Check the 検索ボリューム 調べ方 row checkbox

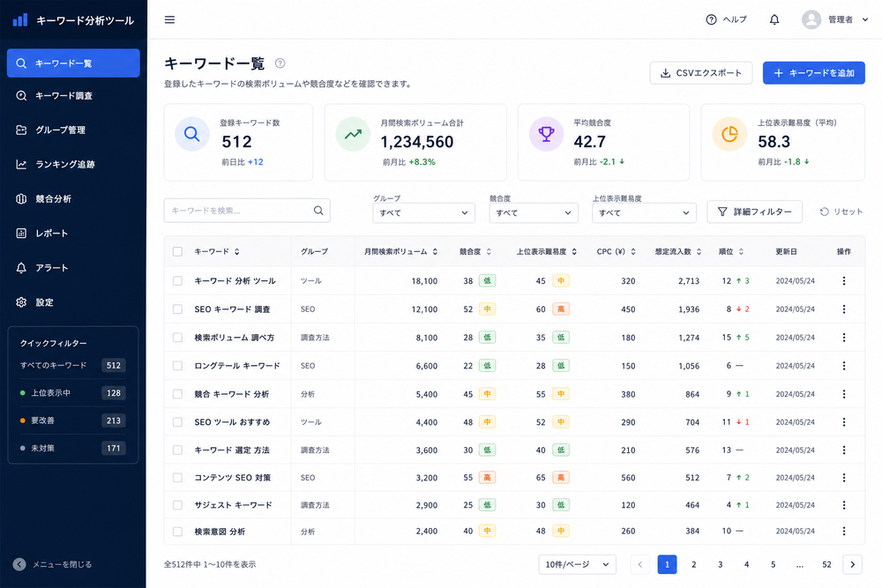(177, 338)
